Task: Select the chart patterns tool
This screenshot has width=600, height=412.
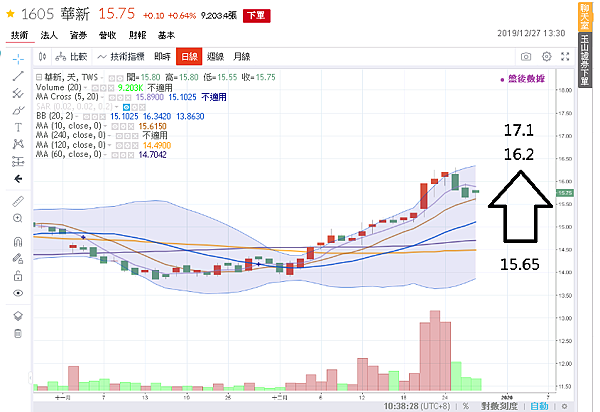Action: coord(18,144)
